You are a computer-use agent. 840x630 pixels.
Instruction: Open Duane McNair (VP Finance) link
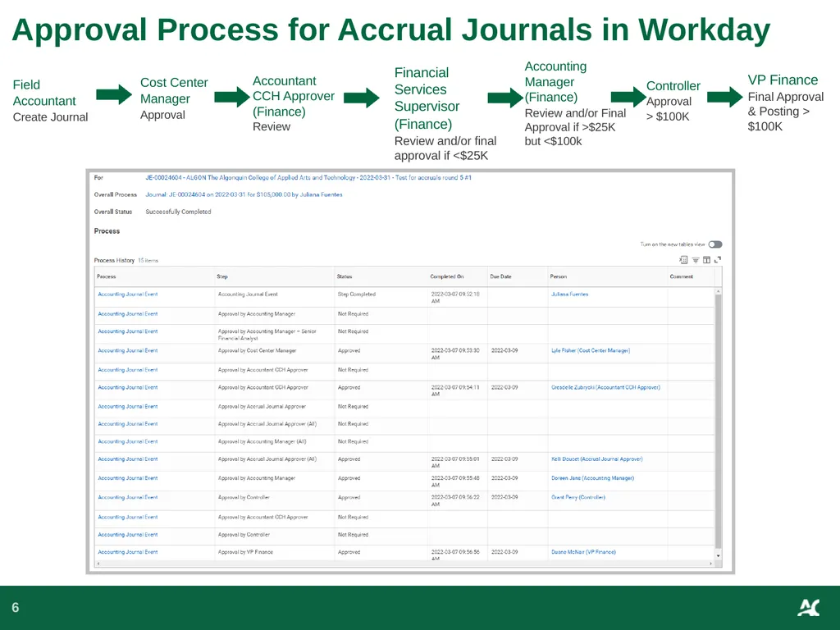tap(583, 552)
